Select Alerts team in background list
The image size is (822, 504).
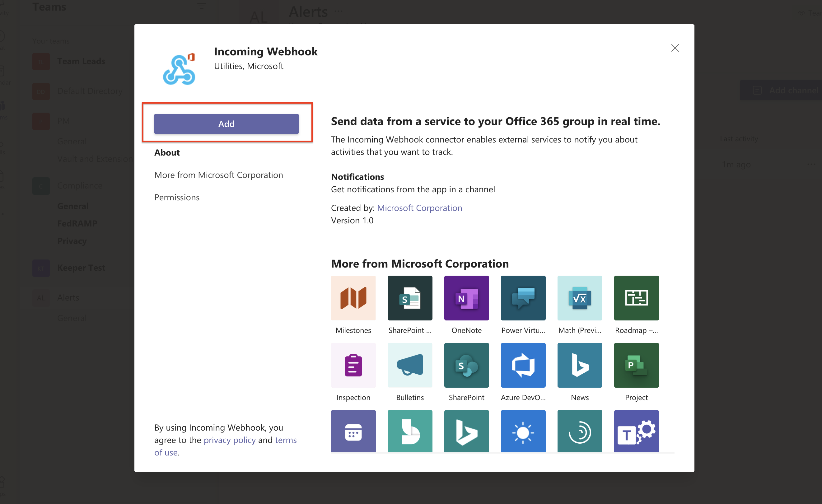tap(68, 297)
